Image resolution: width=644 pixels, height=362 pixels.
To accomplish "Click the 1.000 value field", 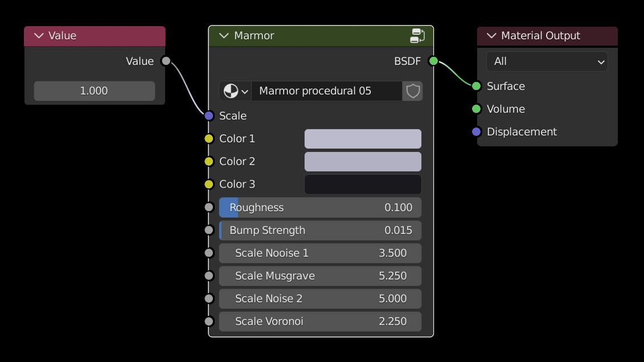I will [95, 91].
